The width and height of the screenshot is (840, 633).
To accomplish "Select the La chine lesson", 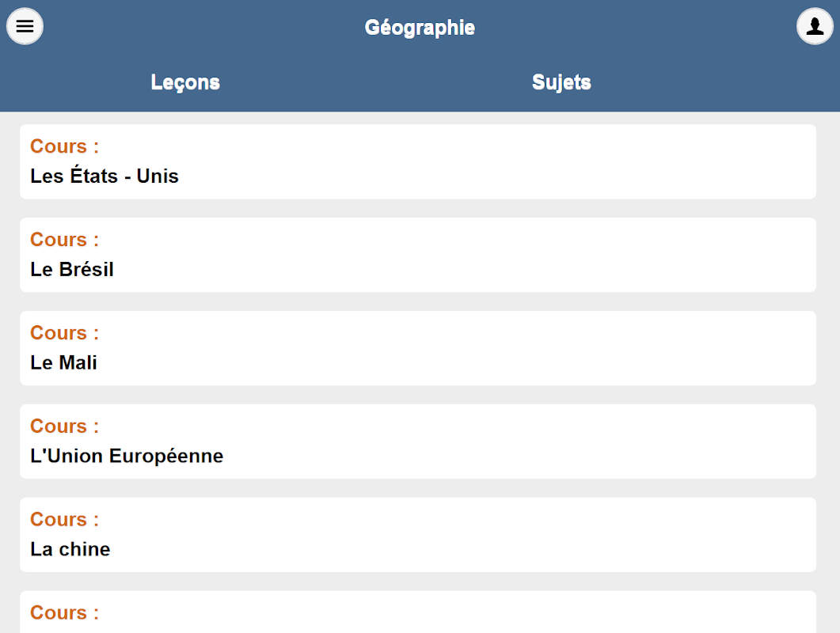I will [x=70, y=549].
